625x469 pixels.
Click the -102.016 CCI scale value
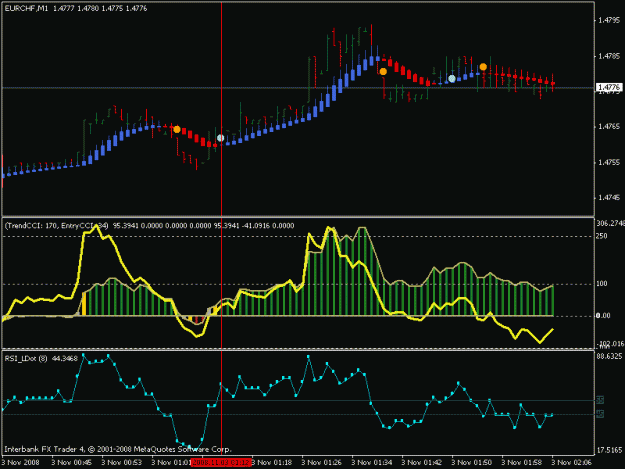(x=610, y=343)
